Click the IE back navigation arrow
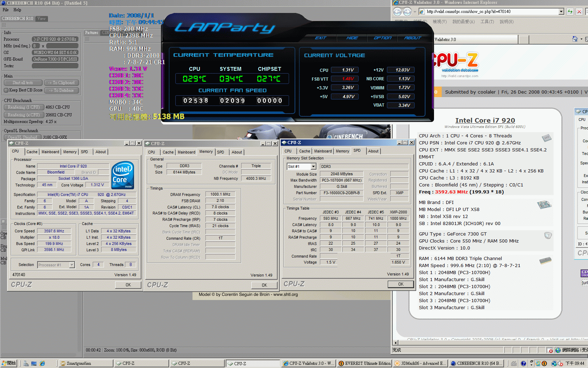The width and height of the screenshot is (588, 368). coord(397,12)
